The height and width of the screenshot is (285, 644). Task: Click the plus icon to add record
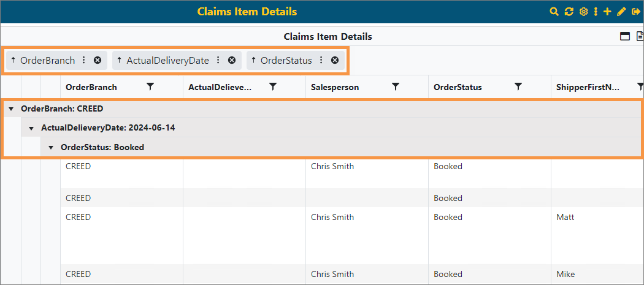point(607,12)
